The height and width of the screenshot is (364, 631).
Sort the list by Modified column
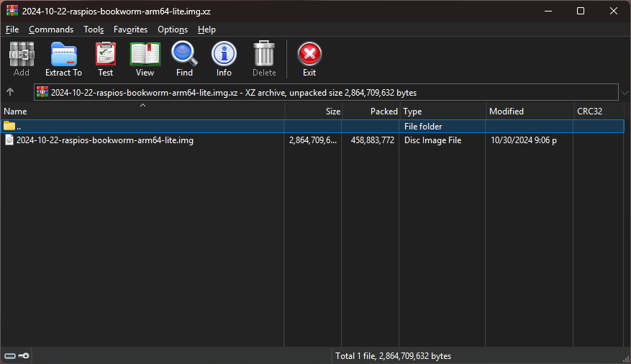[x=530, y=112]
